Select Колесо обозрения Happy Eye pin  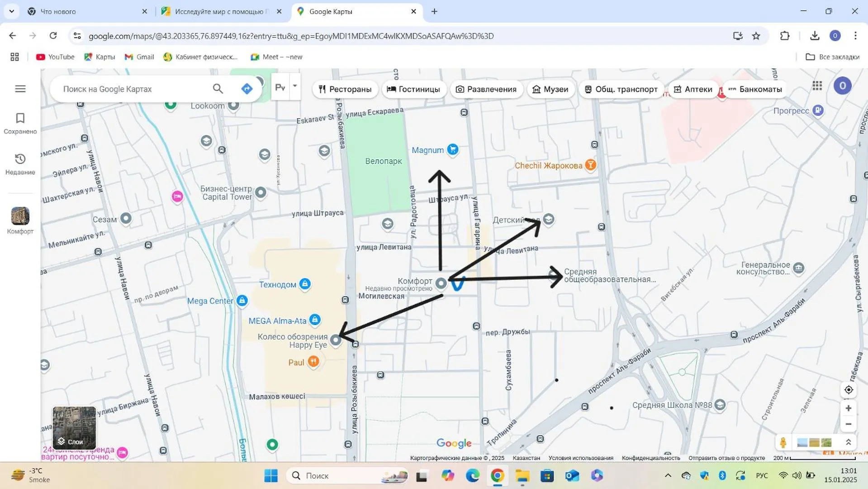pyautogui.click(x=336, y=340)
